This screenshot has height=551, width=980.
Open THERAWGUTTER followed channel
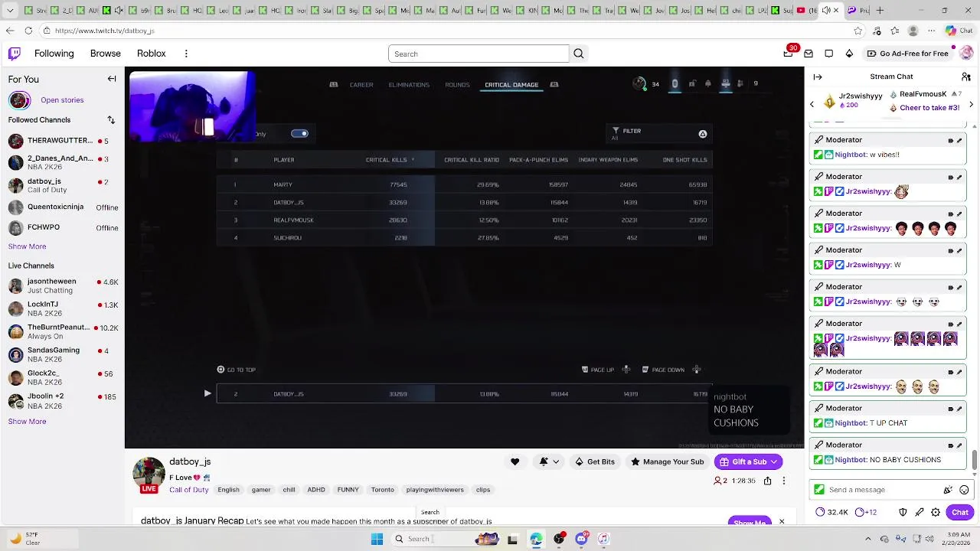click(63, 141)
